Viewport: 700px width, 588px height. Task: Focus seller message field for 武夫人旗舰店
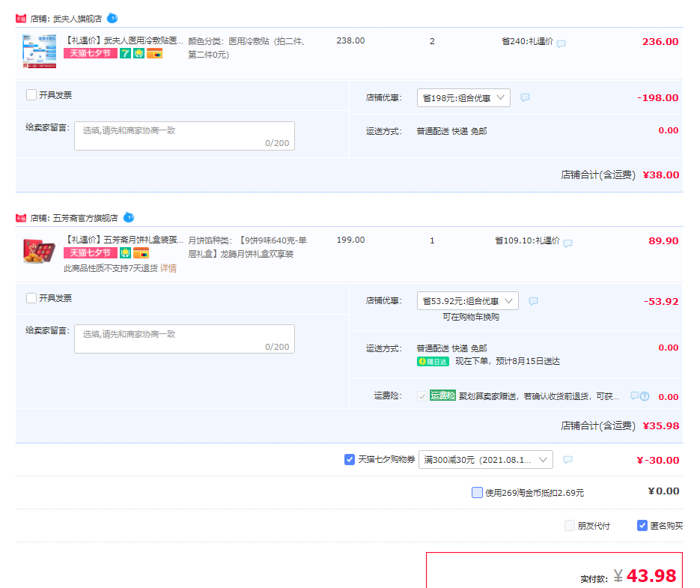click(x=184, y=136)
